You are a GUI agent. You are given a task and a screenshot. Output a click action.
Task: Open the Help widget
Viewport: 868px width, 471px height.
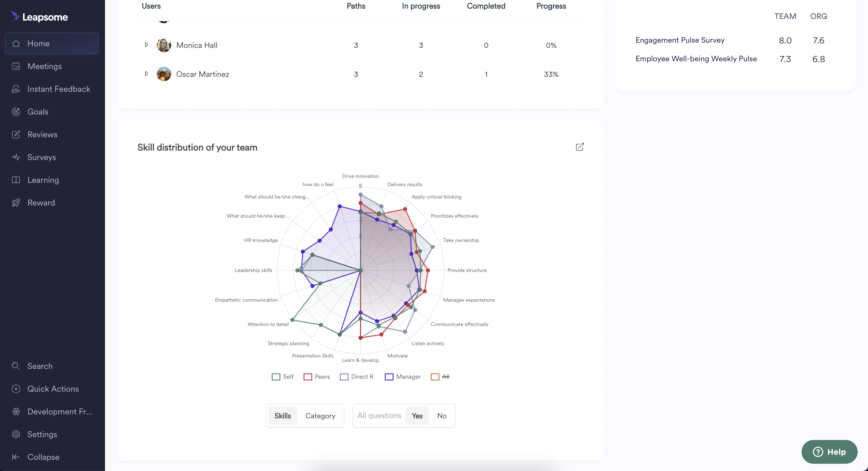click(x=829, y=452)
